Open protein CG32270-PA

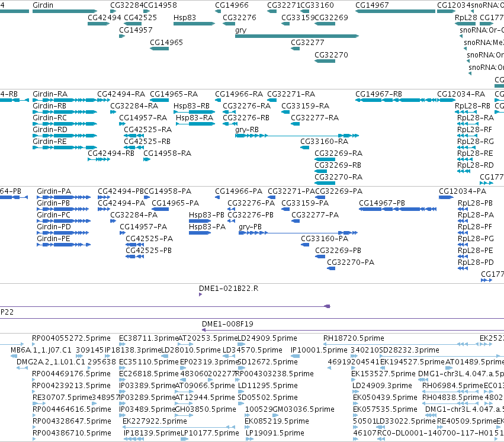(x=331, y=268)
